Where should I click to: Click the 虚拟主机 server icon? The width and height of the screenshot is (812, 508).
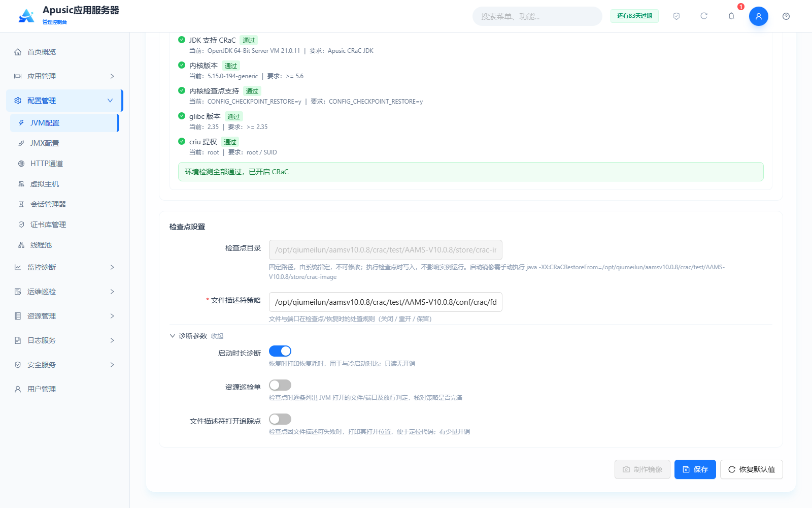pyautogui.click(x=21, y=184)
